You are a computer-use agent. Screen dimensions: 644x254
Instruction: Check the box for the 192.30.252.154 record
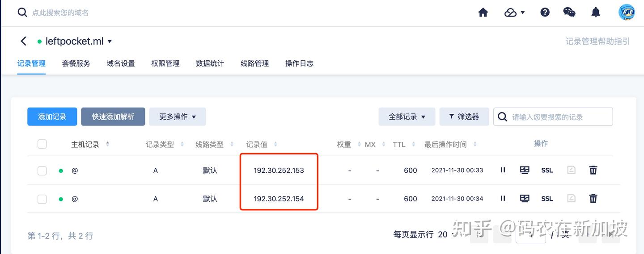coord(42,199)
